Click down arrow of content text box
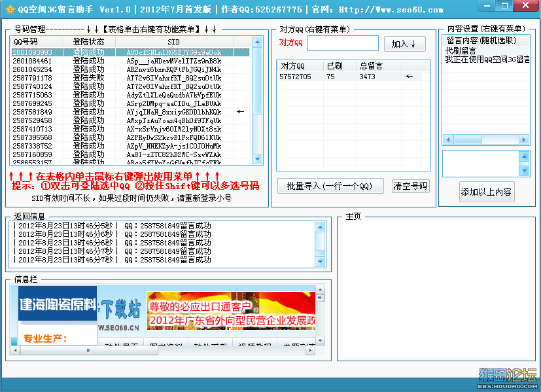 524,170
